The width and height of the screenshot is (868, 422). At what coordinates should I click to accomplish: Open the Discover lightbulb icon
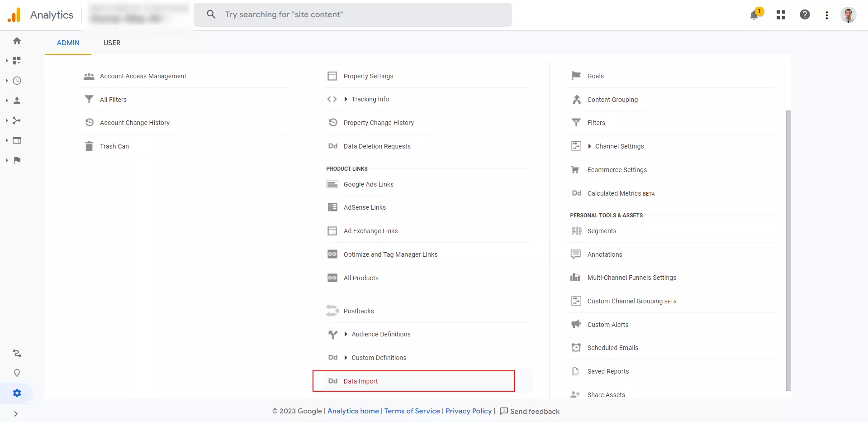tap(17, 373)
